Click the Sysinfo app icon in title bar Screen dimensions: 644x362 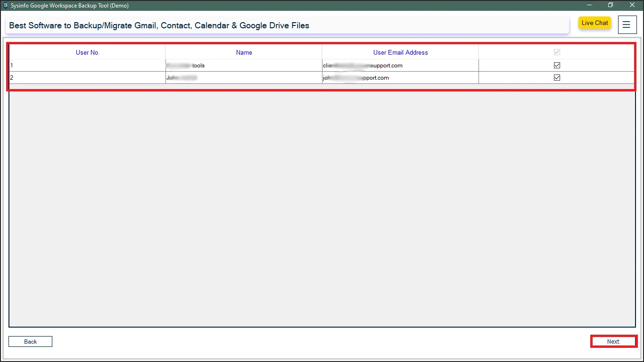coord(5,6)
